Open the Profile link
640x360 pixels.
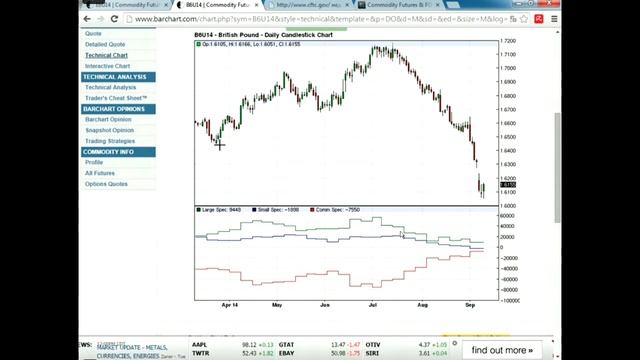(x=94, y=162)
